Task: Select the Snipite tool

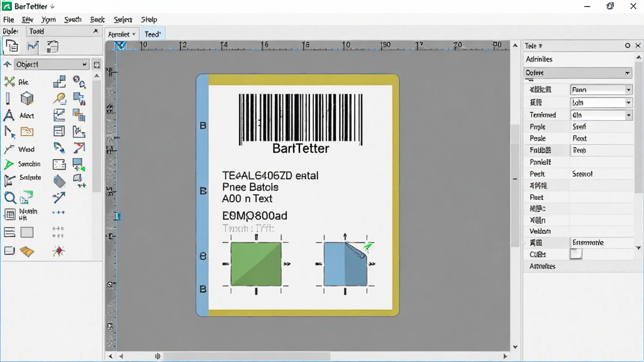Action: click(x=10, y=180)
